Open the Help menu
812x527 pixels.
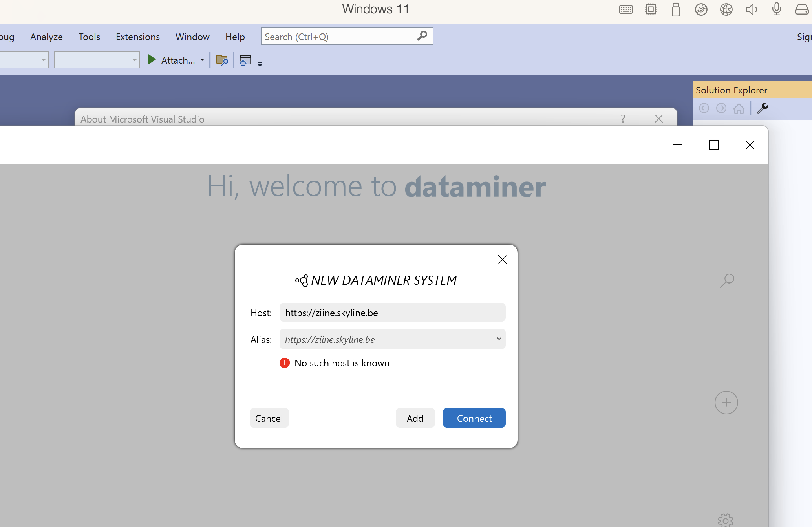click(235, 37)
